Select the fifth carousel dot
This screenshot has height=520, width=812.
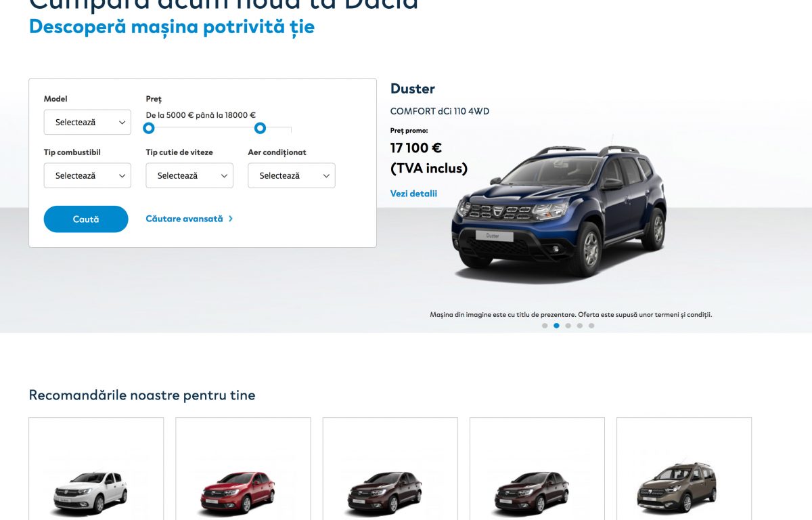pos(591,326)
